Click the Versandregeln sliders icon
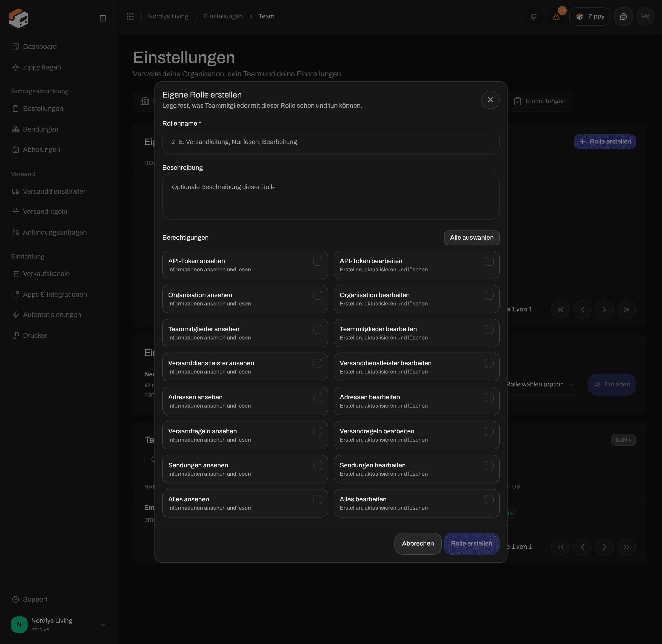The image size is (662, 644). (x=16, y=212)
